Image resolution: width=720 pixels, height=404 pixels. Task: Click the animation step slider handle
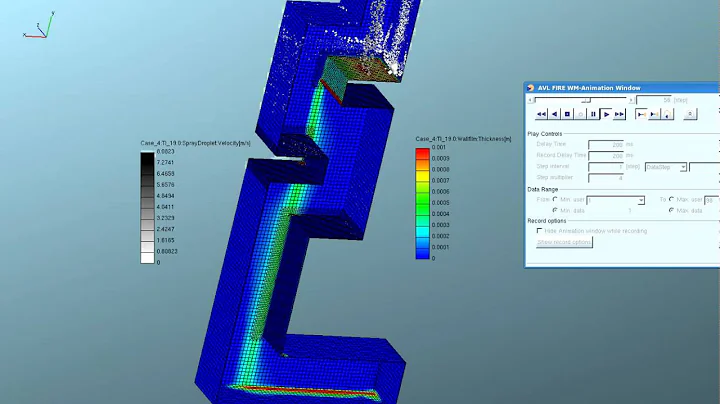click(585, 100)
